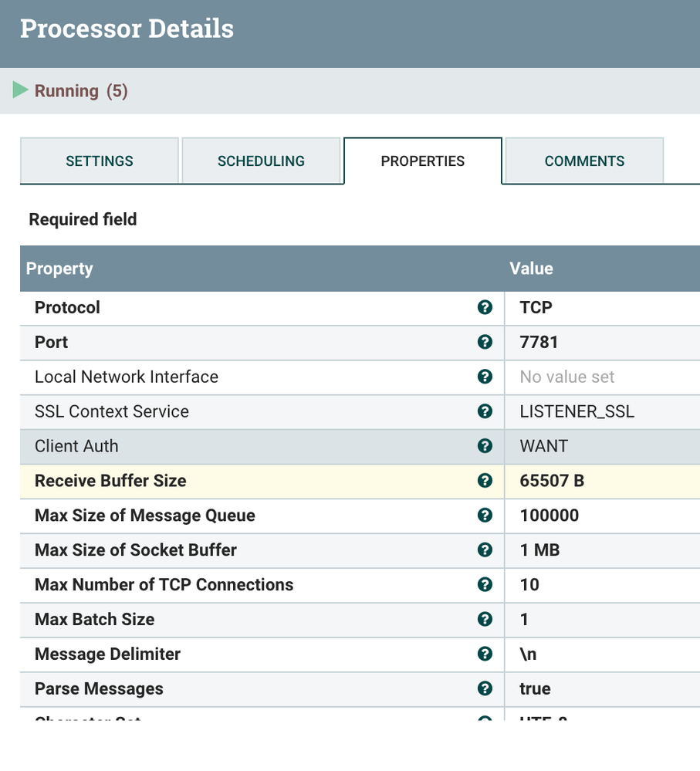Select the Local Network Interface row label
The image size is (700, 771).
(127, 377)
